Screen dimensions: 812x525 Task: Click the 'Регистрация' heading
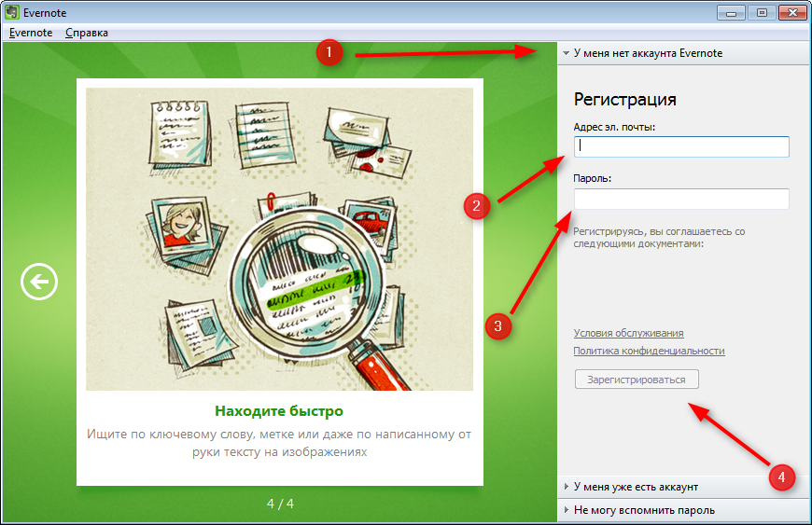[625, 99]
